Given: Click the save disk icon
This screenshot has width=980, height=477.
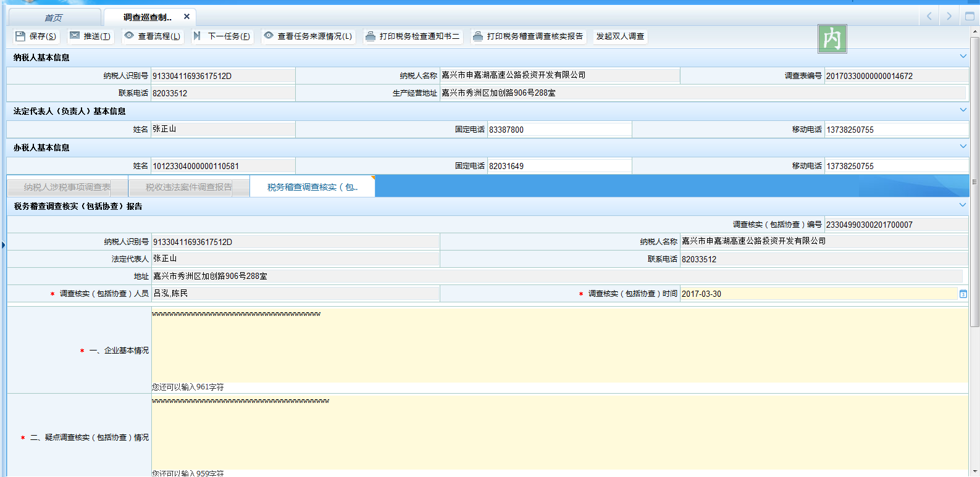Looking at the screenshot, I should [20, 36].
